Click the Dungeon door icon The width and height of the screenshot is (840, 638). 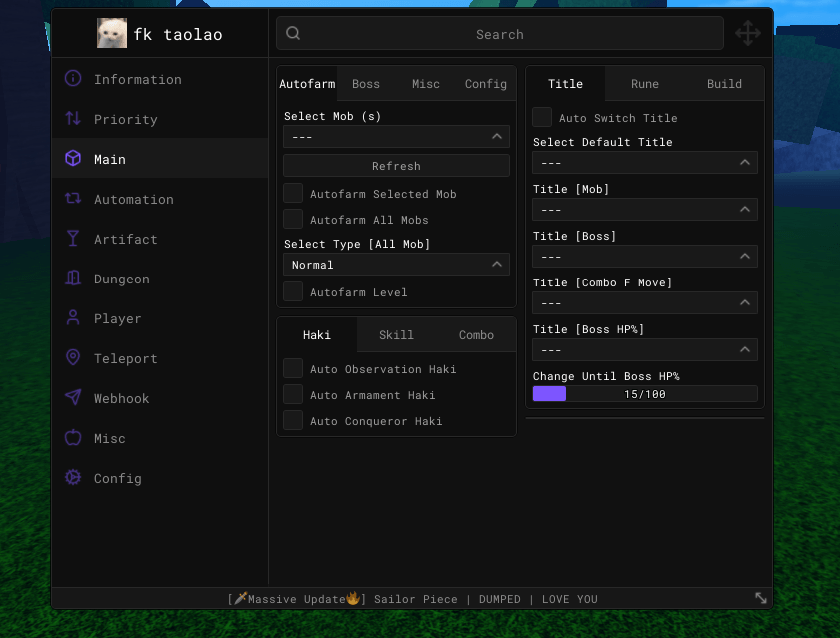(x=73, y=278)
